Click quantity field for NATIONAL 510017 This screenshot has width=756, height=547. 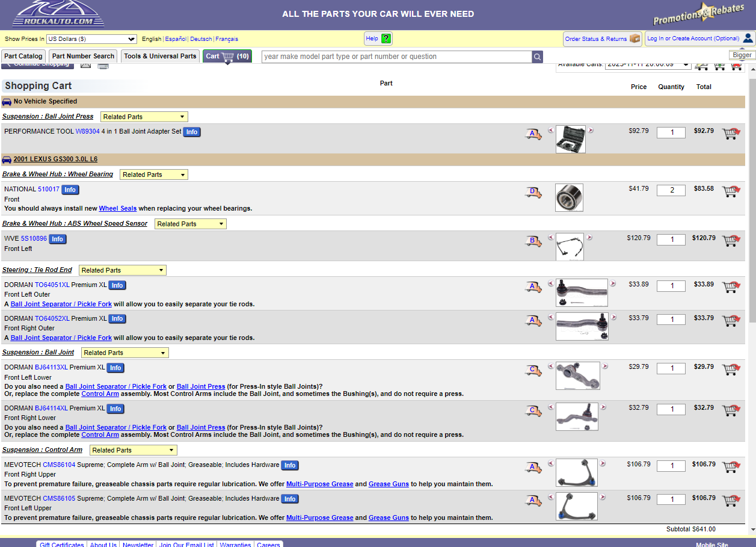point(671,191)
